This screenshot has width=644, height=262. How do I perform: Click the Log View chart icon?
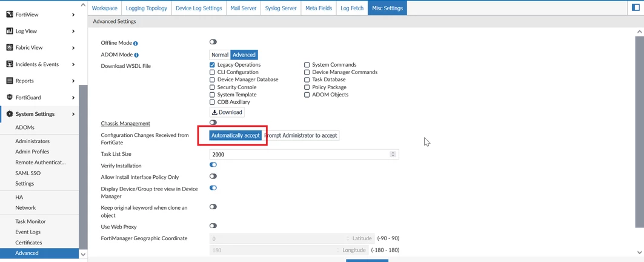[10, 31]
